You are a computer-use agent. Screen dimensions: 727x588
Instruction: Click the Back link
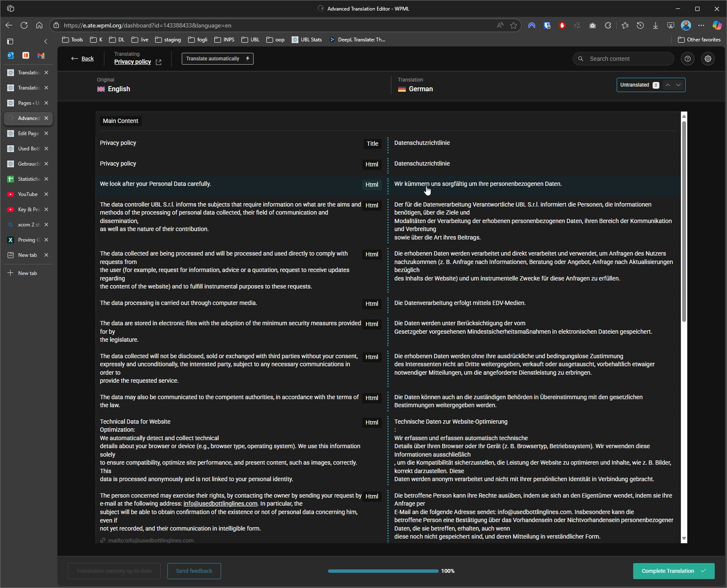(82, 59)
